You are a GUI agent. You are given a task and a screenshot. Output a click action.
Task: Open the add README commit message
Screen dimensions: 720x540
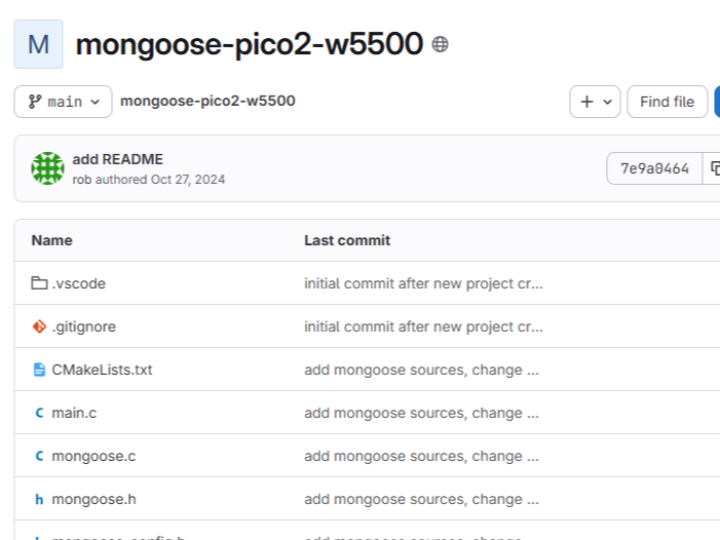pyautogui.click(x=117, y=159)
